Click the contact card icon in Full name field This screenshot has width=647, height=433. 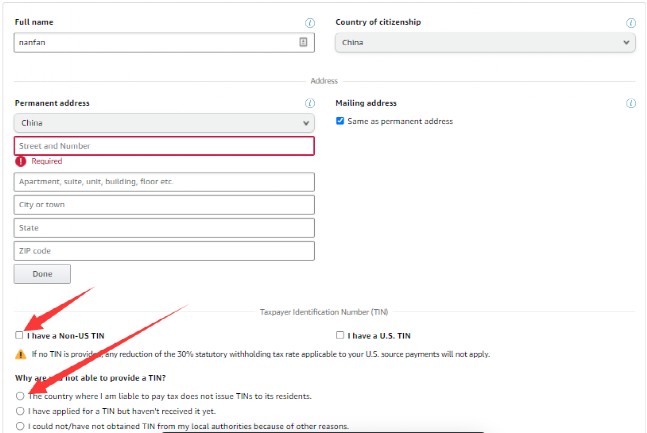pos(303,43)
